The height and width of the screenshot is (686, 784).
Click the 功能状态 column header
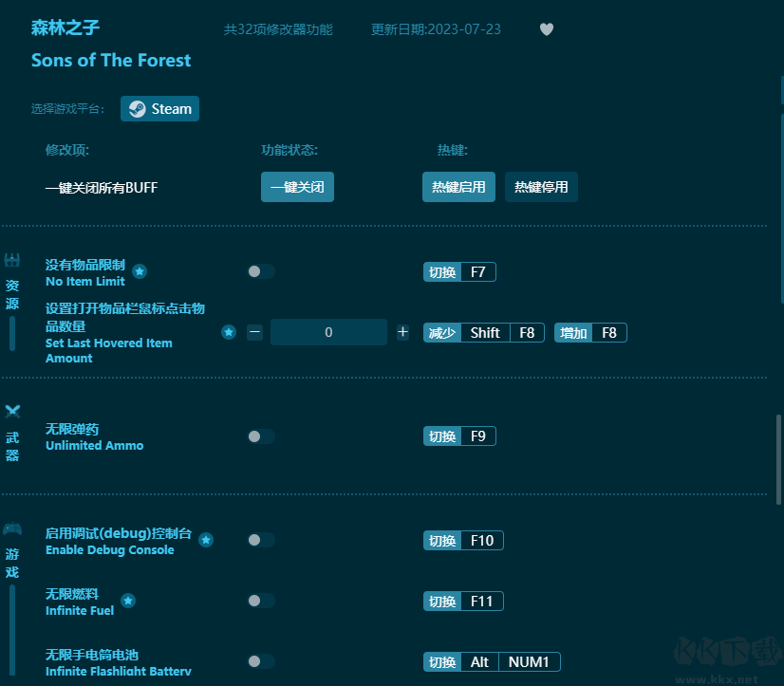click(x=289, y=150)
